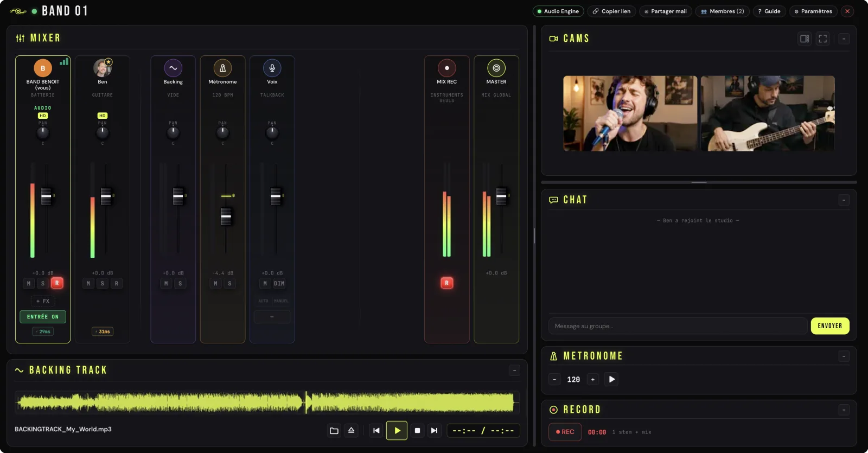Focus the Message au groupe field
The image size is (868, 453).
[678, 326]
